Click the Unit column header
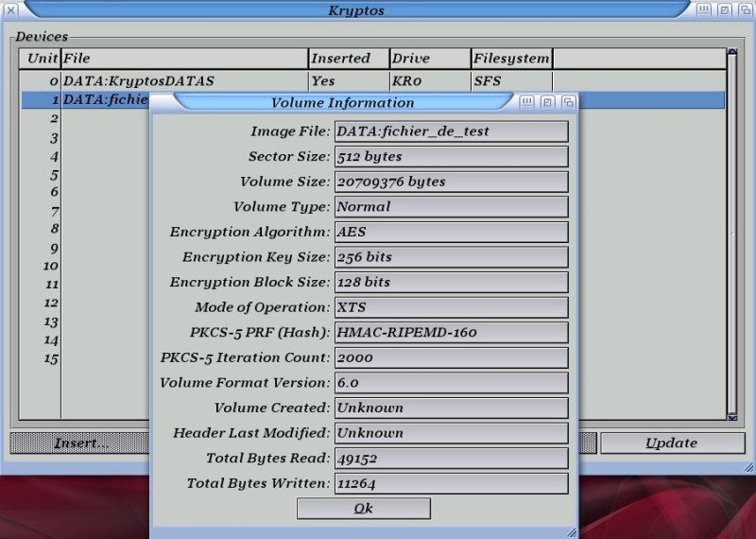This screenshot has height=539, width=756. pyautogui.click(x=40, y=59)
